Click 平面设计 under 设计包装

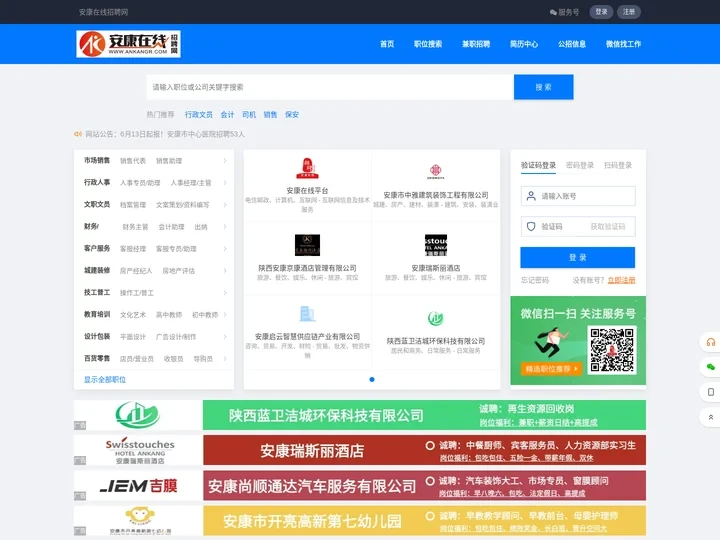coord(133,337)
